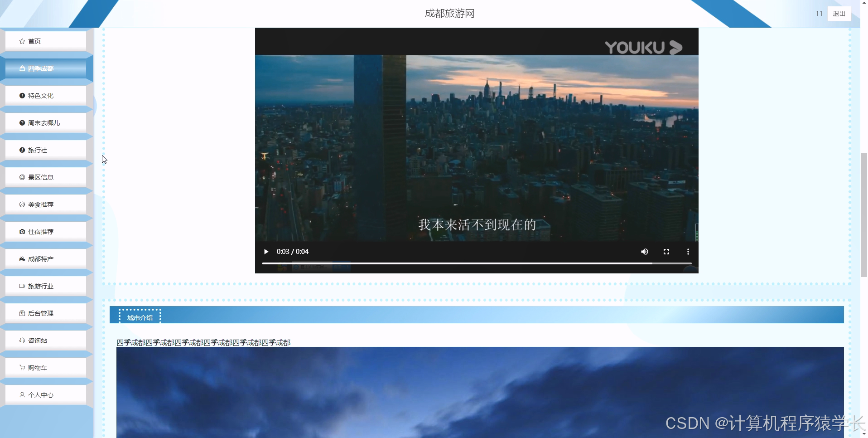Click the blue sky city image
The image size is (868, 438).
[x=480, y=392]
